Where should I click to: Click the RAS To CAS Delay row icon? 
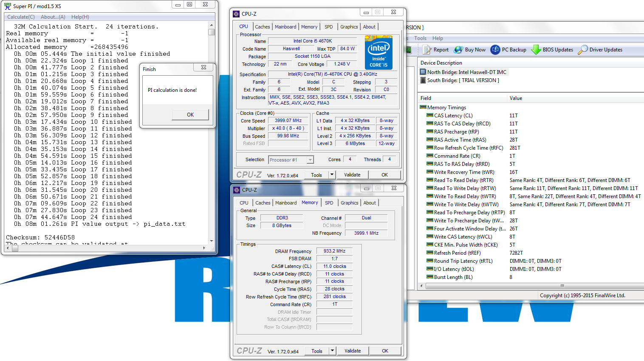pyautogui.click(x=430, y=124)
